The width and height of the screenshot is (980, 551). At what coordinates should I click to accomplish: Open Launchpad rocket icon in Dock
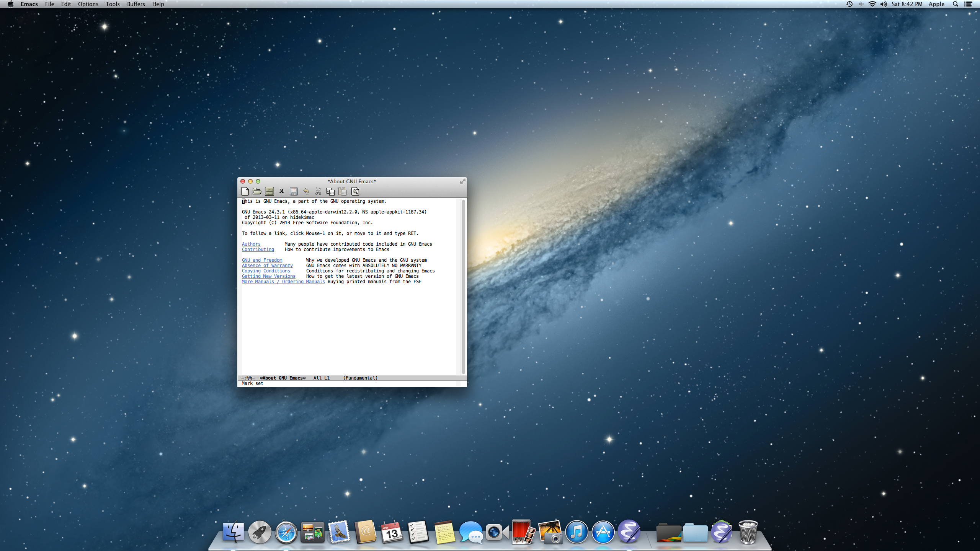click(260, 532)
